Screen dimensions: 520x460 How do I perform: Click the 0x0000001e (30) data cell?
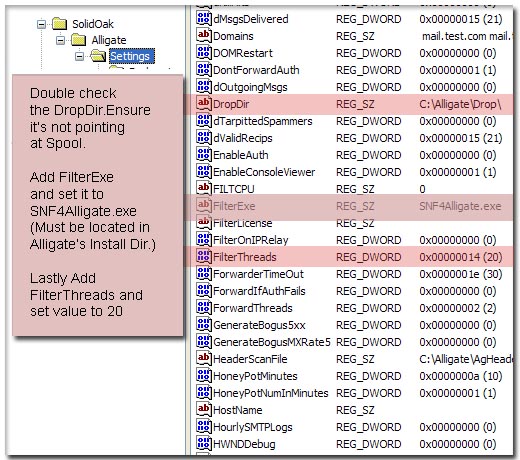tap(461, 274)
